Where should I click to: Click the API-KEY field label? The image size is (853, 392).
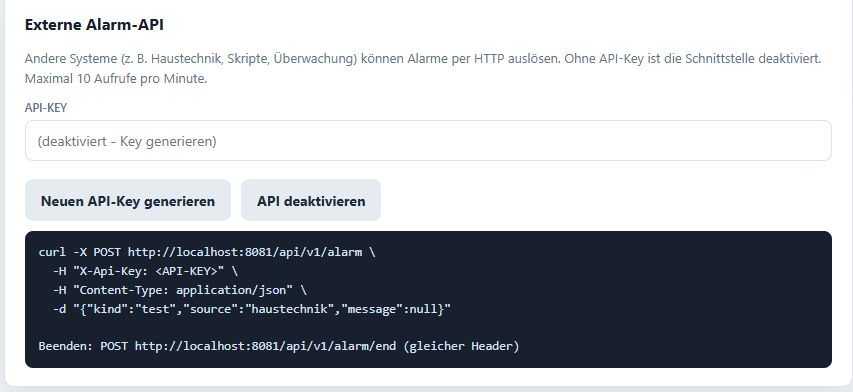pyautogui.click(x=46, y=108)
